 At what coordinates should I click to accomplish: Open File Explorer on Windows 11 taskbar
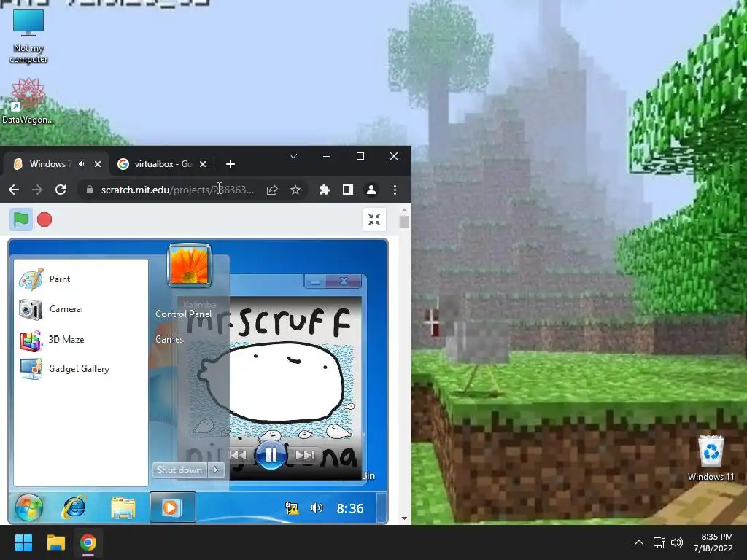tap(55, 542)
